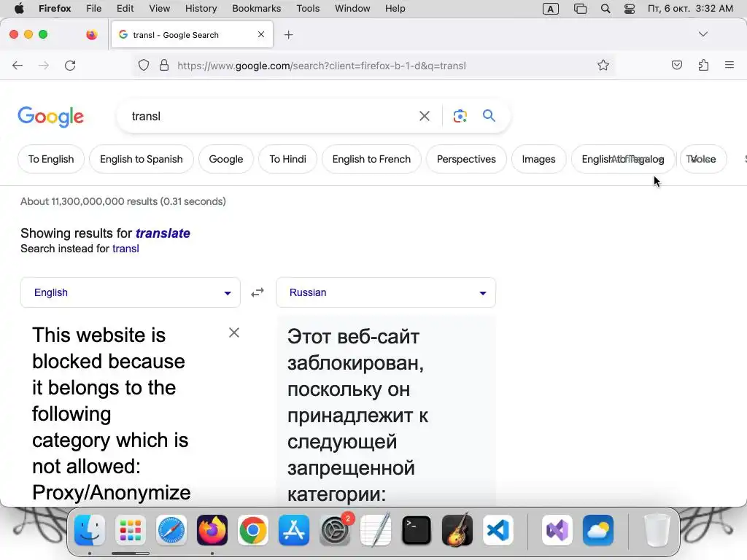Open GarageBand from the Dock
The height and width of the screenshot is (560, 747).
click(457, 530)
